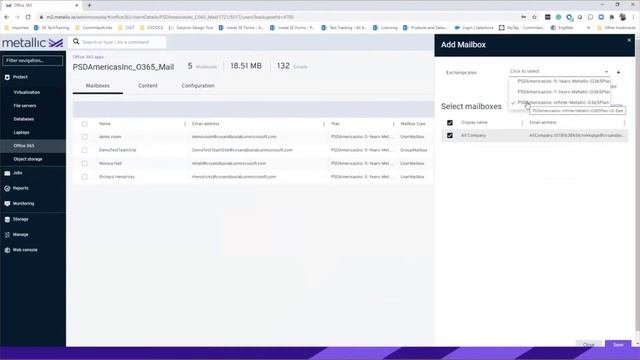Open the browser profile avatar
The image size is (640, 360).
click(622, 17)
